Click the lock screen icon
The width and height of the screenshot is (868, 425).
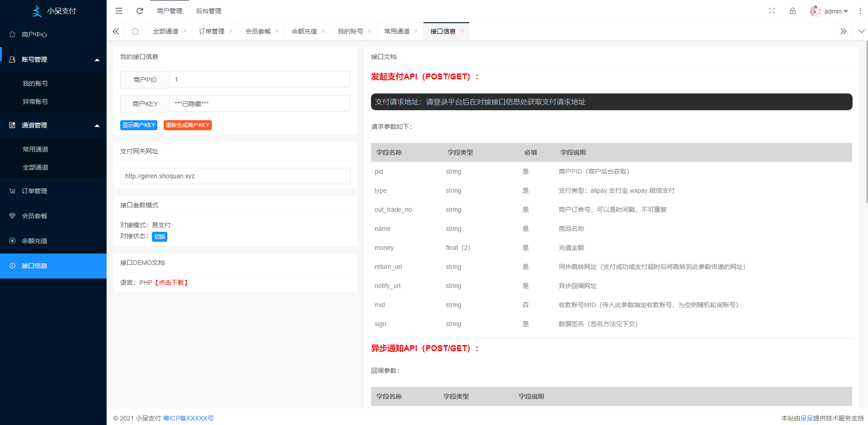pos(793,11)
